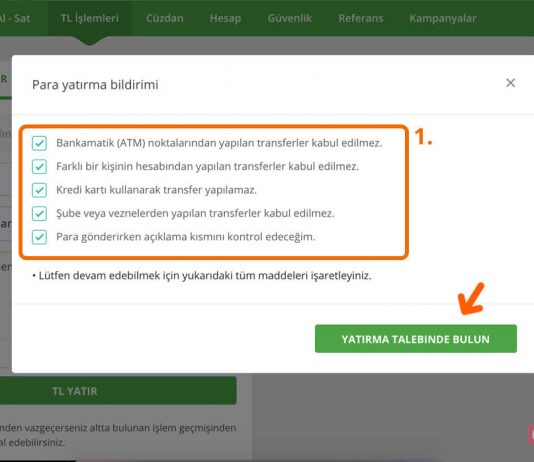Toggle the Para gönderirken açıklama checkbox
This screenshot has width=534, height=462.
40,237
